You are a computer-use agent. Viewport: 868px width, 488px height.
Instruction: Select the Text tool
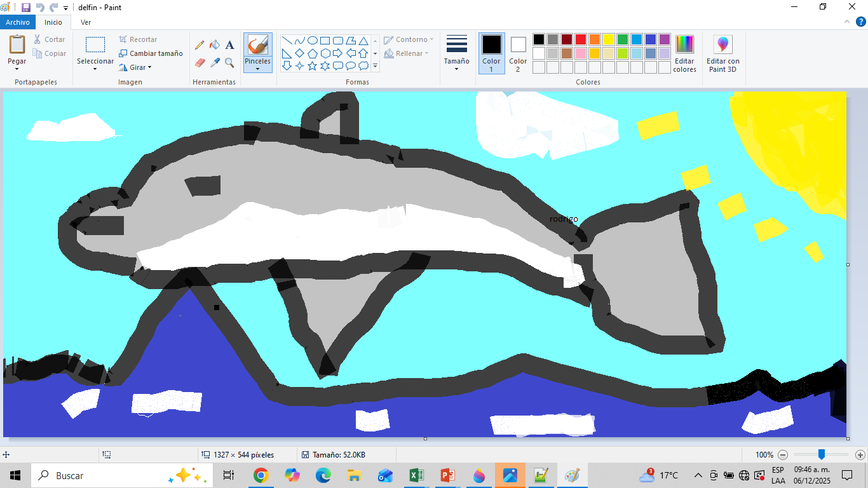229,45
